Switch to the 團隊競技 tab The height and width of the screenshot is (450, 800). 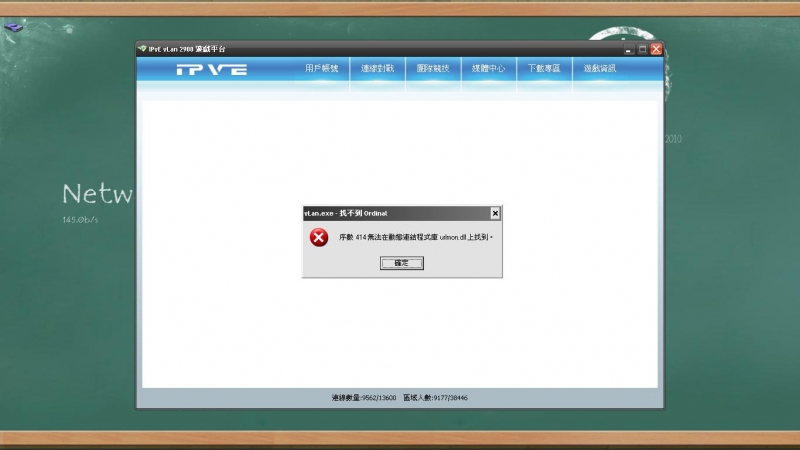tap(433, 68)
